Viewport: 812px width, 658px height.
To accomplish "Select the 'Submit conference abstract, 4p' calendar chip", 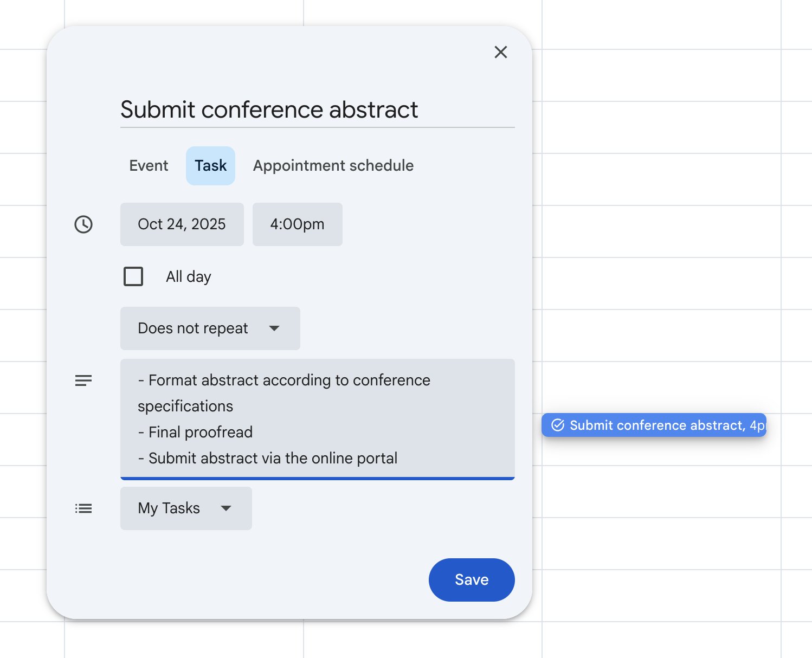I will [x=661, y=425].
